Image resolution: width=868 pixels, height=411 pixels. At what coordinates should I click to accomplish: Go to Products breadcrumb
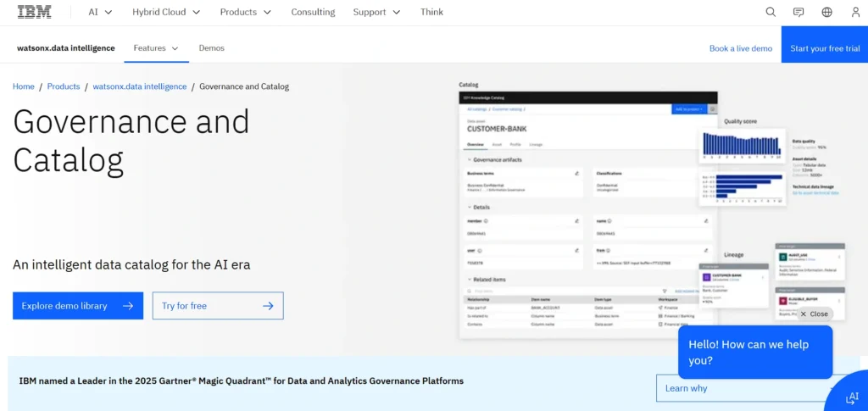[64, 86]
